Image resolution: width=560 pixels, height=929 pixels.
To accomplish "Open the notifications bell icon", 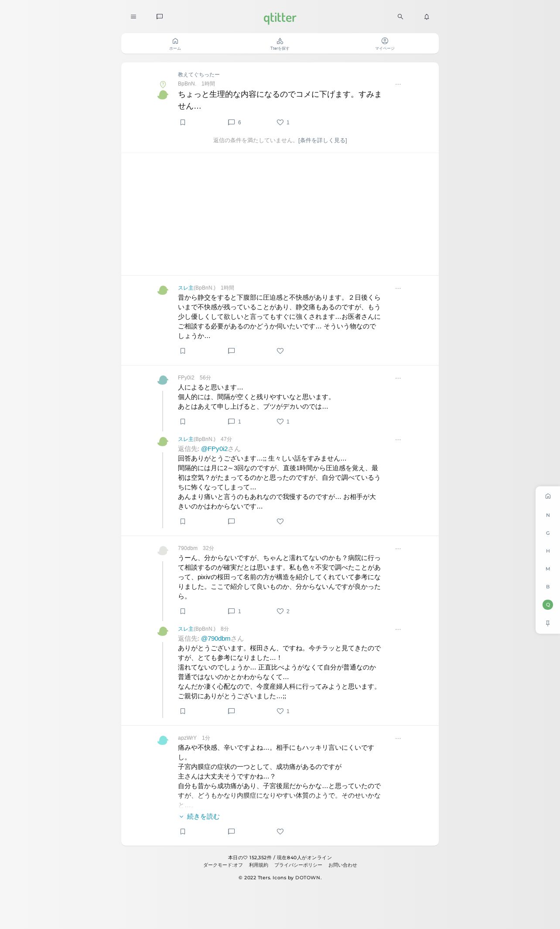I will [427, 17].
